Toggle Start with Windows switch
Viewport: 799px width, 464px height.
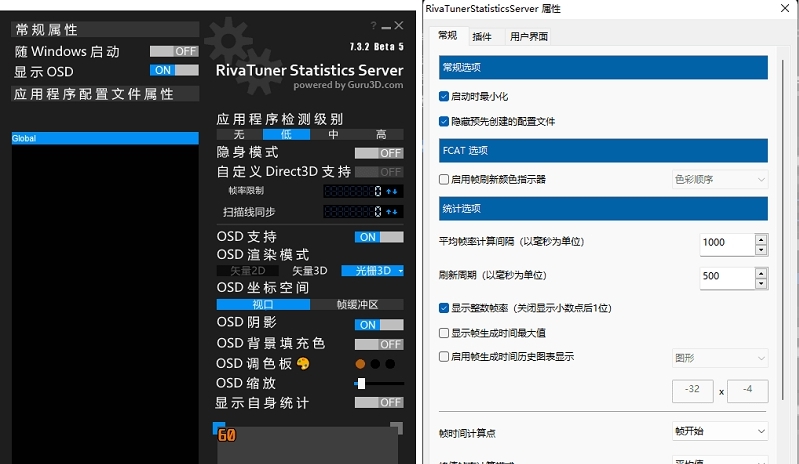point(174,51)
